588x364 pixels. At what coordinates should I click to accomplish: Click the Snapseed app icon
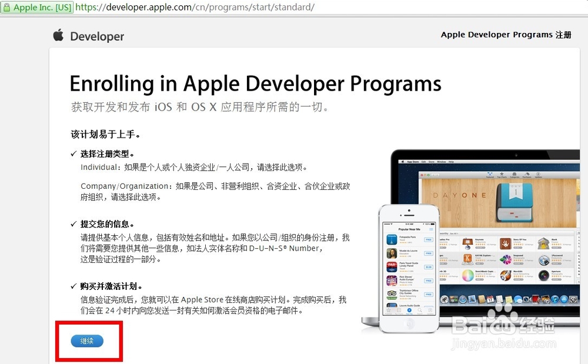505,259
